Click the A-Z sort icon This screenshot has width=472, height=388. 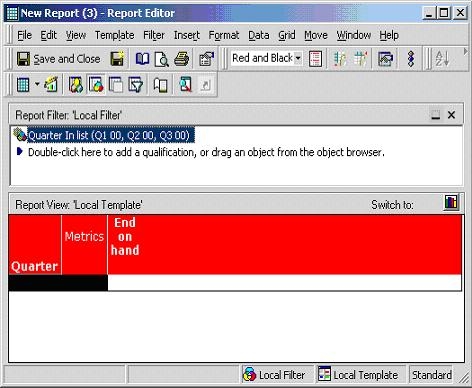click(442, 59)
